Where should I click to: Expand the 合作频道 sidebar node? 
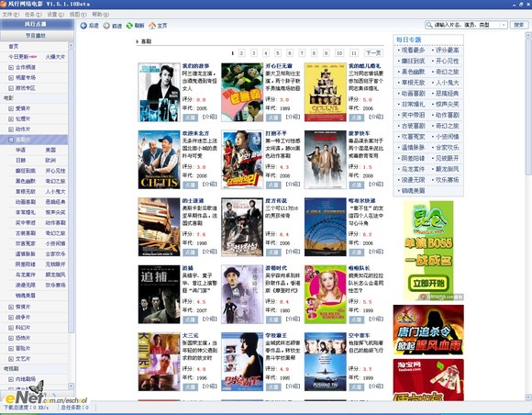point(11,67)
